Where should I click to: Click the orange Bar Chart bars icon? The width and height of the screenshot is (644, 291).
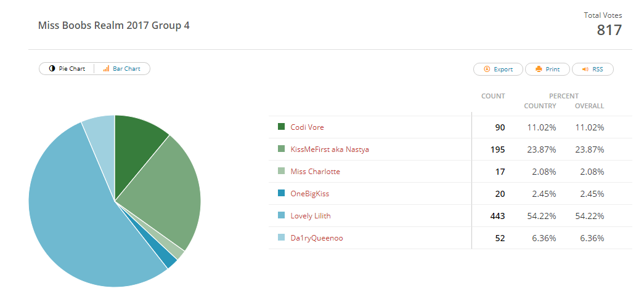tap(106, 68)
